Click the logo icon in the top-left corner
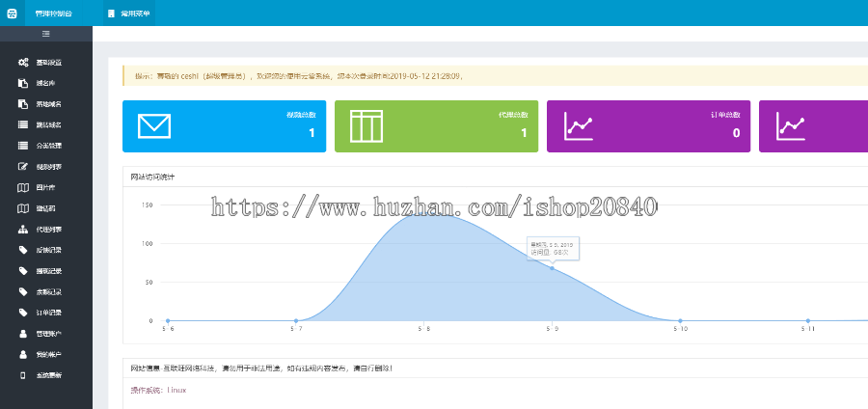The height and width of the screenshot is (409, 868). tap(12, 14)
